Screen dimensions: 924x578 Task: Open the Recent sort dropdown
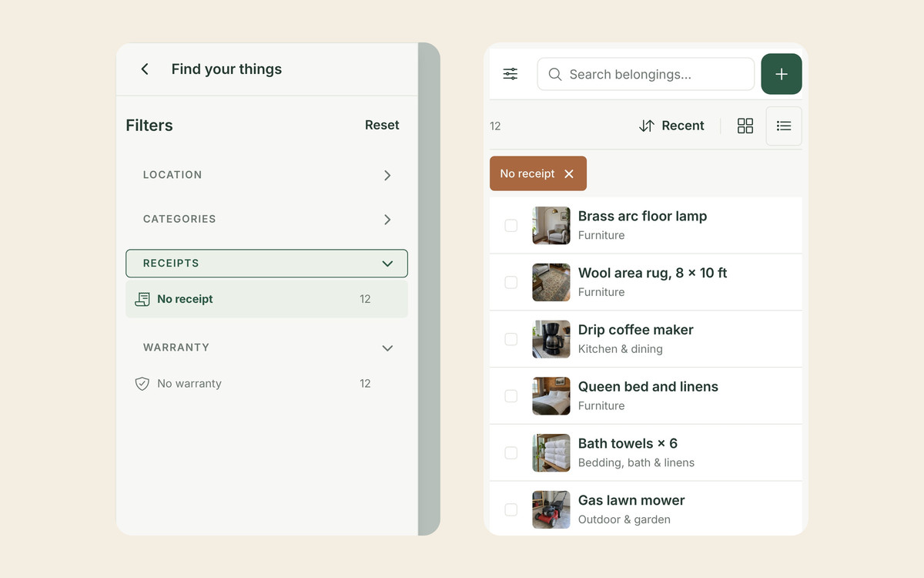[671, 126]
